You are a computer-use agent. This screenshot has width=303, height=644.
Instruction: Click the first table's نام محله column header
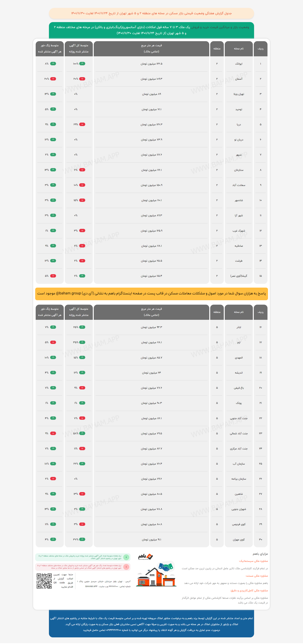coord(238,48)
